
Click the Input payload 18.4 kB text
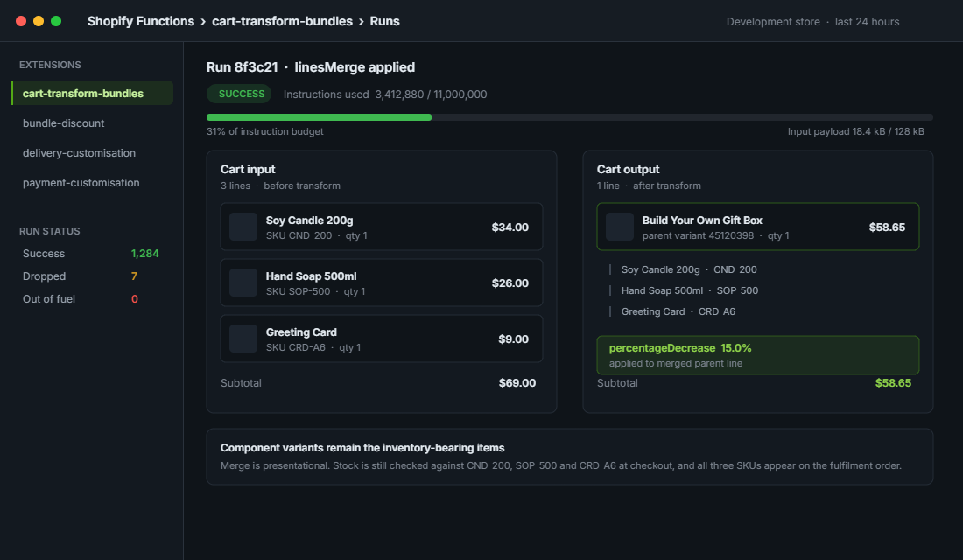[856, 131]
